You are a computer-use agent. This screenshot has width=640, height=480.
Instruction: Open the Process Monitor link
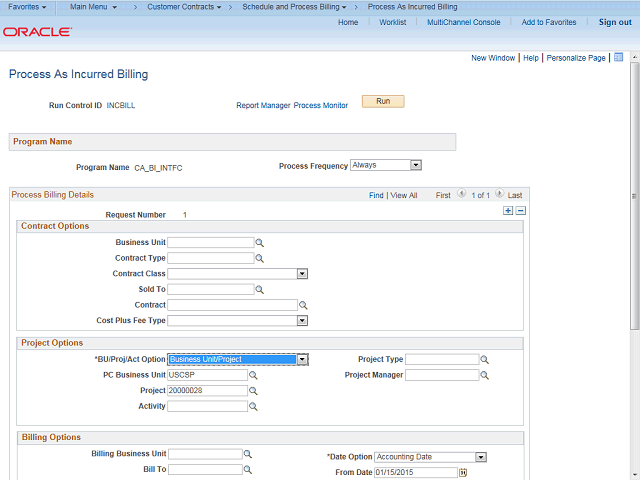pyautogui.click(x=321, y=105)
